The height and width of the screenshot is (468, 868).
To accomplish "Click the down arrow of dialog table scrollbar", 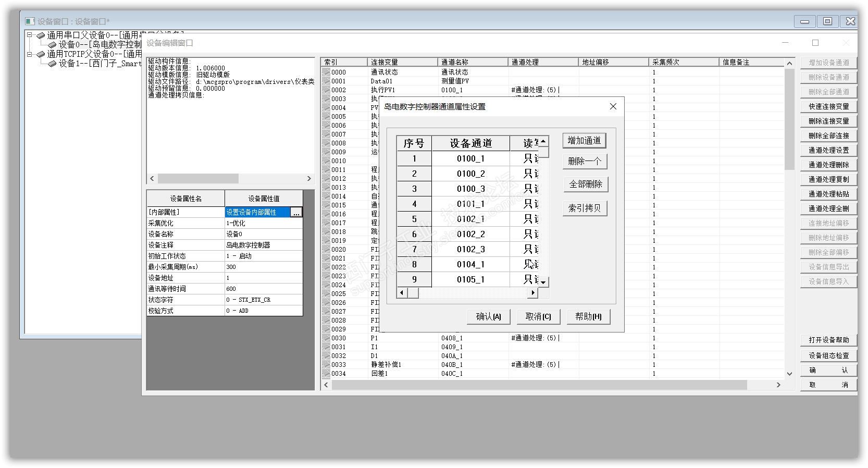I will coord(543,282).
